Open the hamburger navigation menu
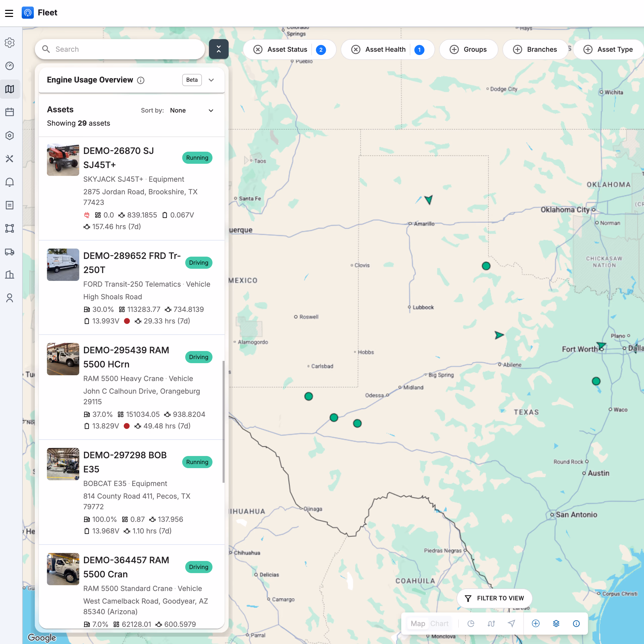Viewport: 644px width, 644px height. coord(9,13)
